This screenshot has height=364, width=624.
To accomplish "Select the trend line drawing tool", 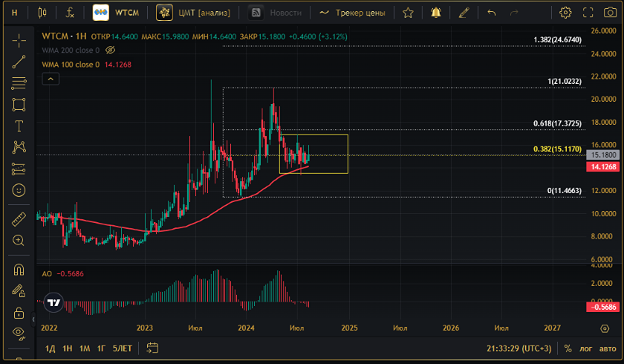I will 19,62.
